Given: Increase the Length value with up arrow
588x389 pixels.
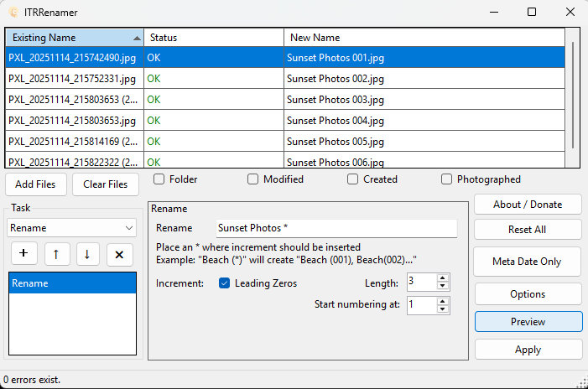Looking at the screenshot, I should (443, 278).
